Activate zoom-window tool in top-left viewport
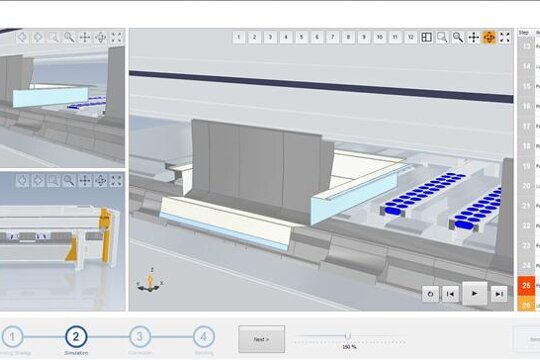The image size is (540, 360). 53,37
